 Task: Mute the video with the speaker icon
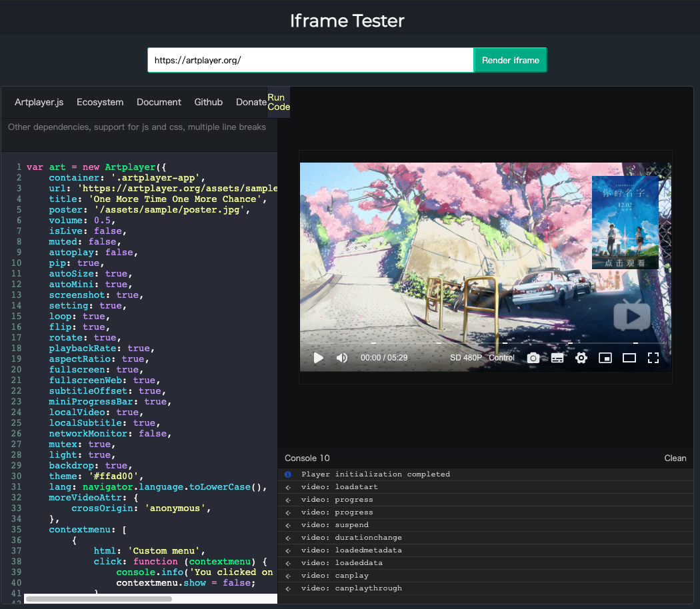click(342, 358)
